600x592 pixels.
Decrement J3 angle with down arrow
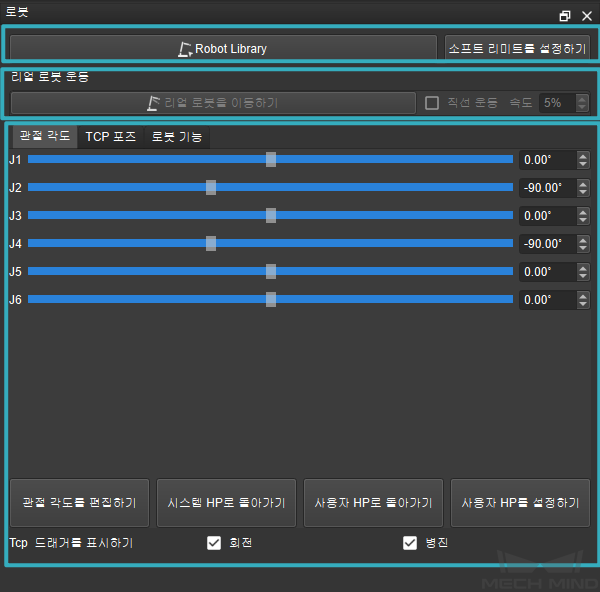pos(583,220)
